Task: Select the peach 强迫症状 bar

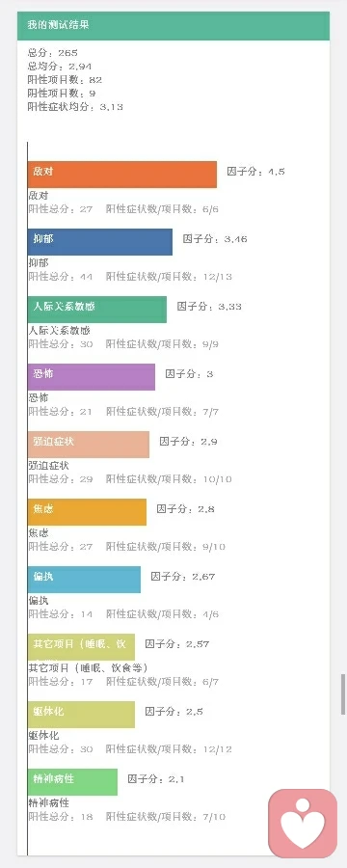Action: 89,445
